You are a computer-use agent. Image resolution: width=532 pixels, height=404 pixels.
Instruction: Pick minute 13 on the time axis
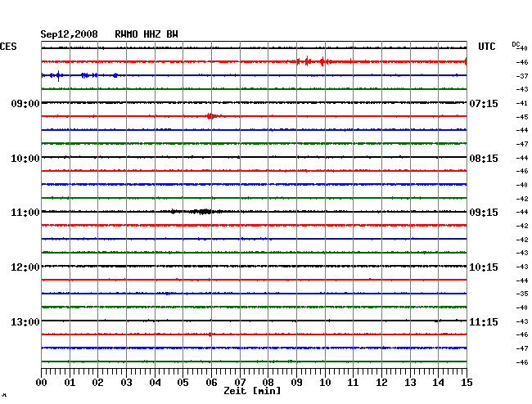pyautogui.click(x=410, y=382)
